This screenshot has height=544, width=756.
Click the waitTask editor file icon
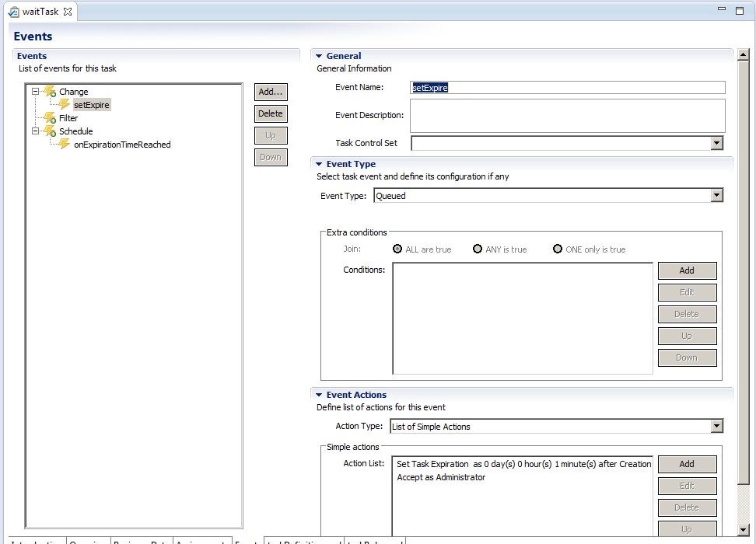[13, 12]
